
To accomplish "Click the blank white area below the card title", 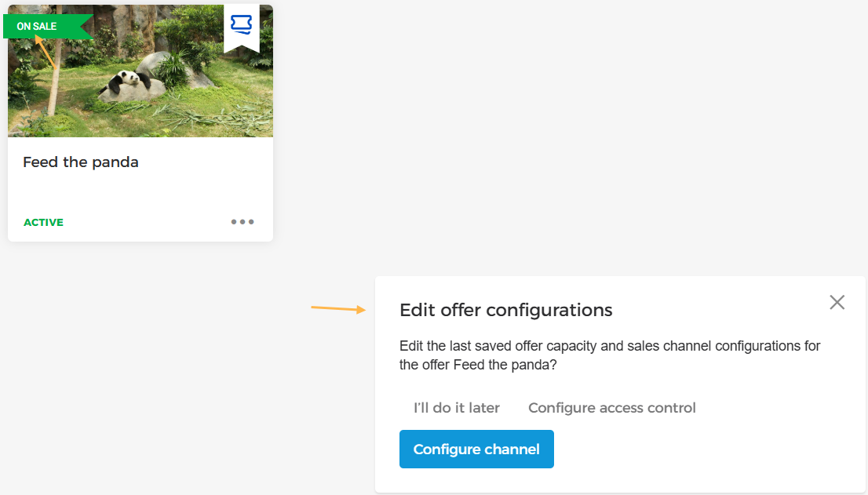I will pos(140,192).
